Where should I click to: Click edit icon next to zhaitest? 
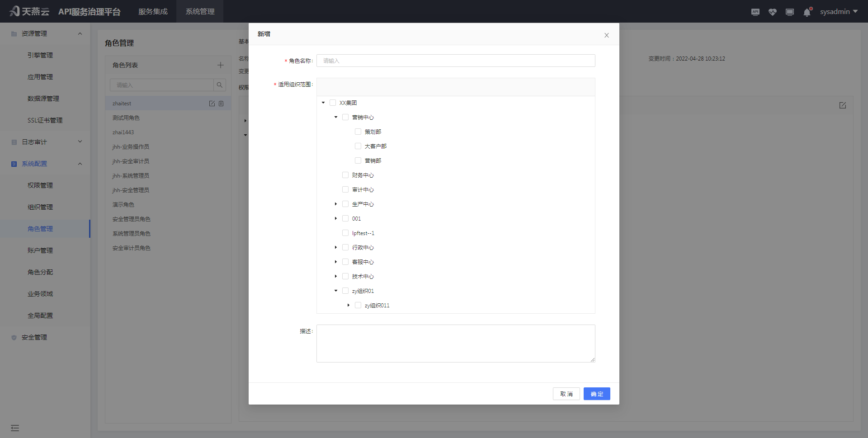pos(212,104)
